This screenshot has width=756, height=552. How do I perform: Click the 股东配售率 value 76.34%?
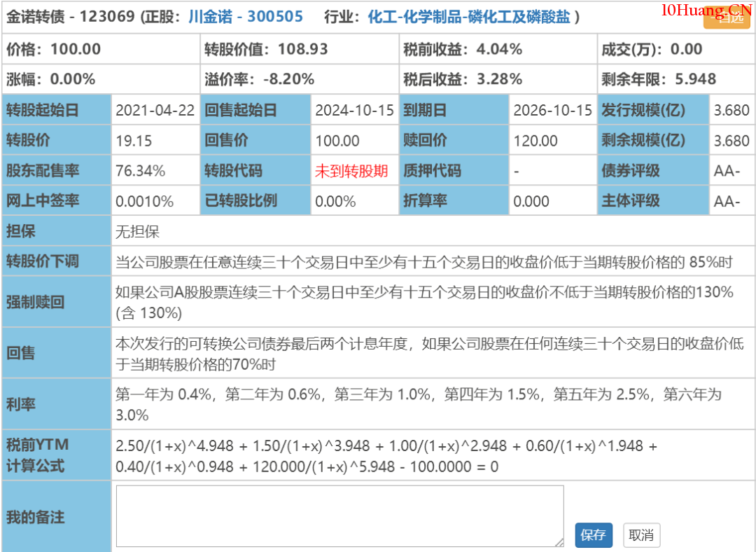pyautogui.click(x=140, y=171)
